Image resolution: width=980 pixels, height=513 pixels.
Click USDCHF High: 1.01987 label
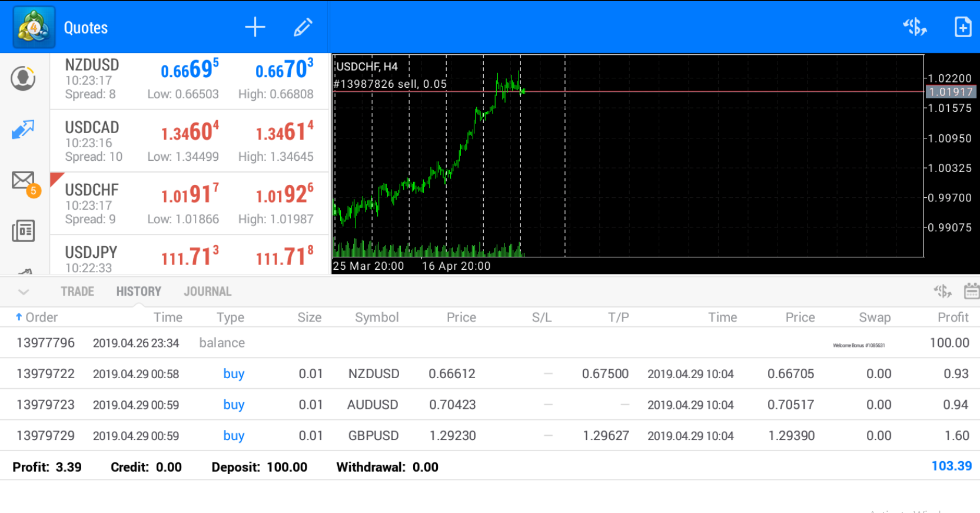(275, 219)
